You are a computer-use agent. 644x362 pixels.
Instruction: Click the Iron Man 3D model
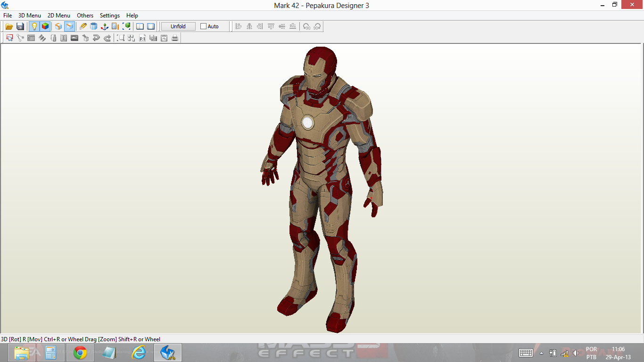(x=323, y=189)
